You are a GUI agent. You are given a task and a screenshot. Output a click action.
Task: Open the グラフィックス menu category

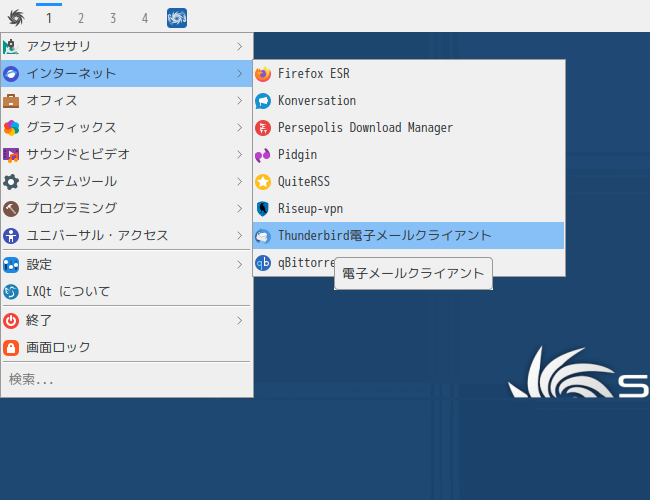click(126, 128)
